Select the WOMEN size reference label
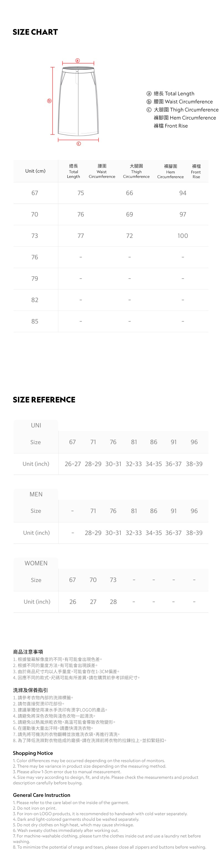The width and height of the screenshot is (222, 868). 36,563
